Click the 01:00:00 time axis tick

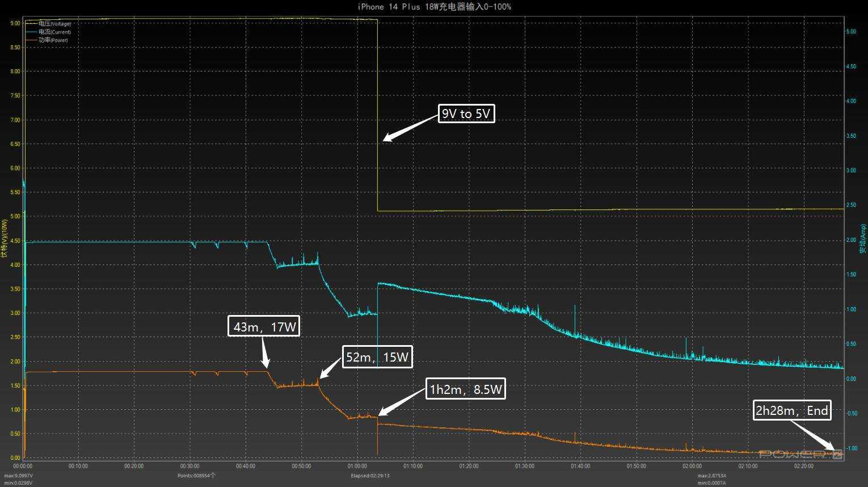coord(357,466)
